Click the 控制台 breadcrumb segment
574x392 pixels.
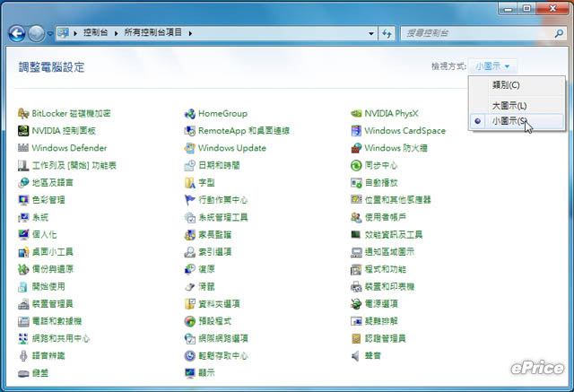(96, 32)
